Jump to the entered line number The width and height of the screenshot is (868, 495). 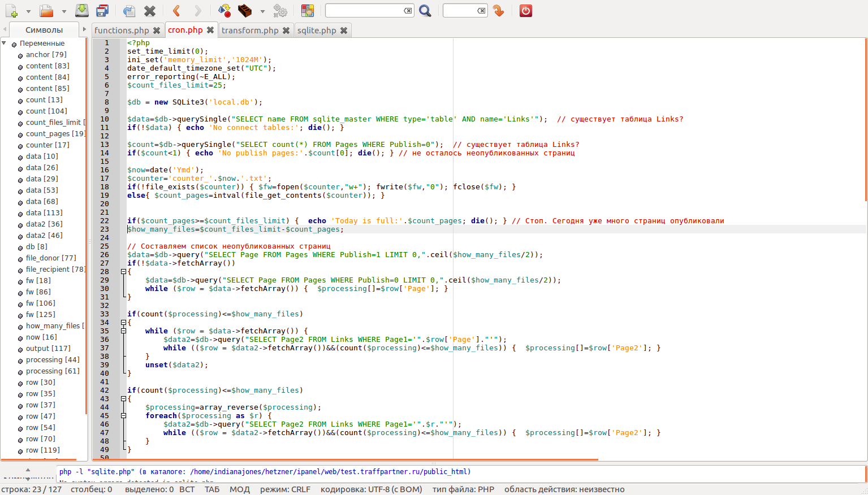498,11
